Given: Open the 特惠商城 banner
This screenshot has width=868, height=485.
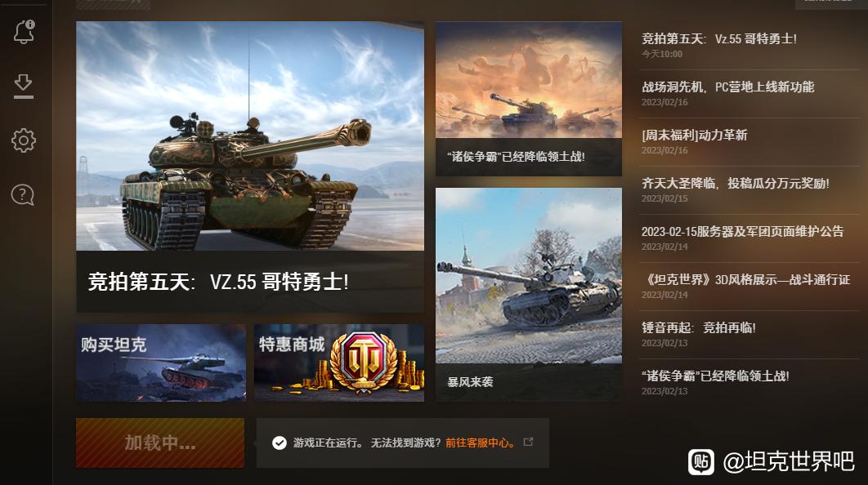Looking at the screenshot, I should pyautogui.click(x=339, y=363).
